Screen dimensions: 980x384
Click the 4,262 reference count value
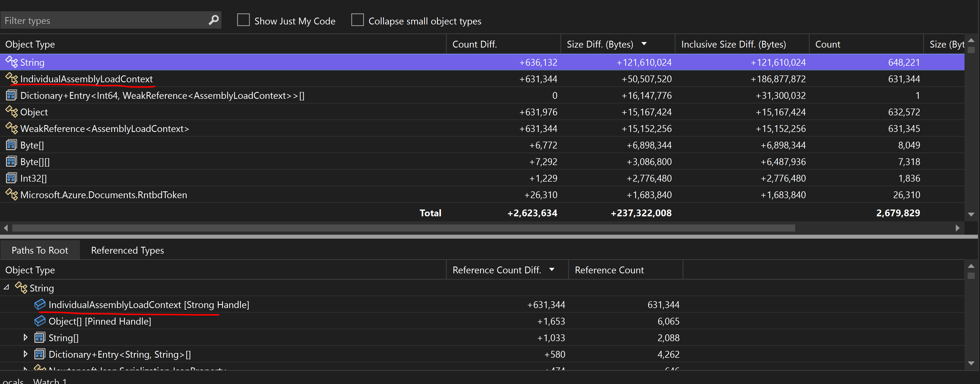(668, 354)
